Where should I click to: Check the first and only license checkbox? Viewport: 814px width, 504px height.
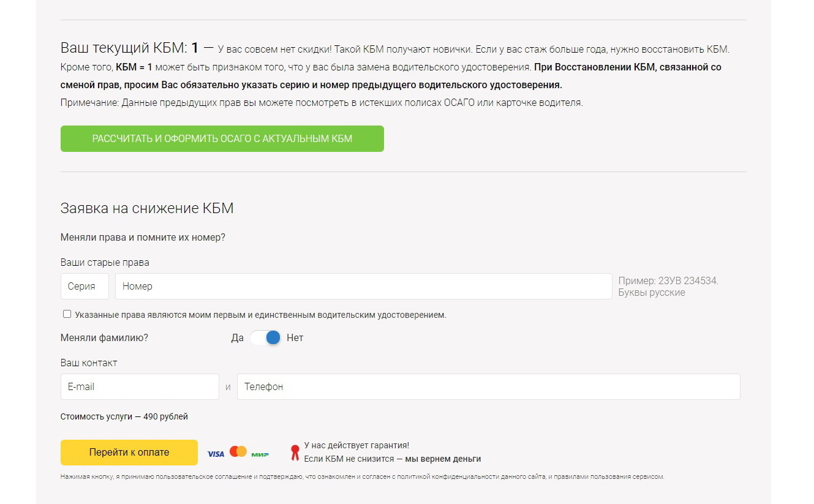[x=67, y=314]
